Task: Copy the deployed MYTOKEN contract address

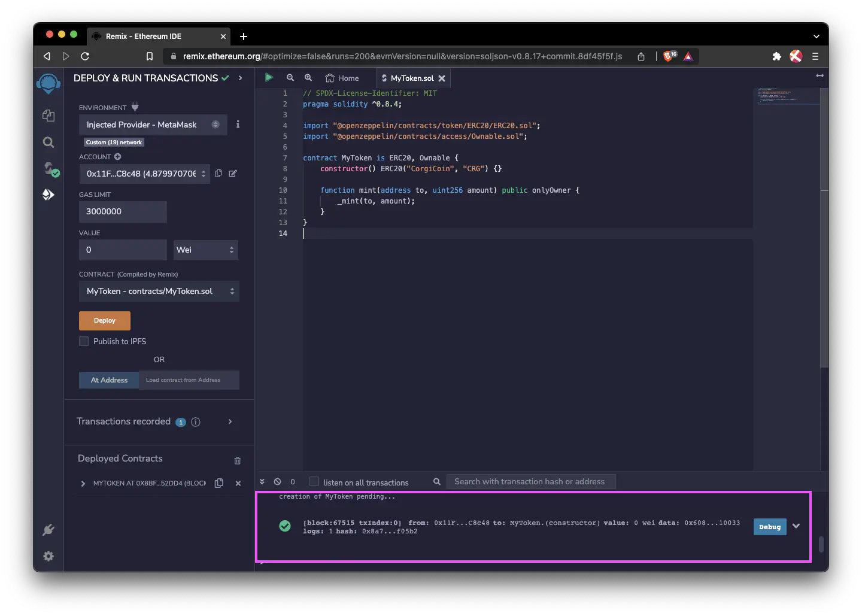Action: [219, 483]
